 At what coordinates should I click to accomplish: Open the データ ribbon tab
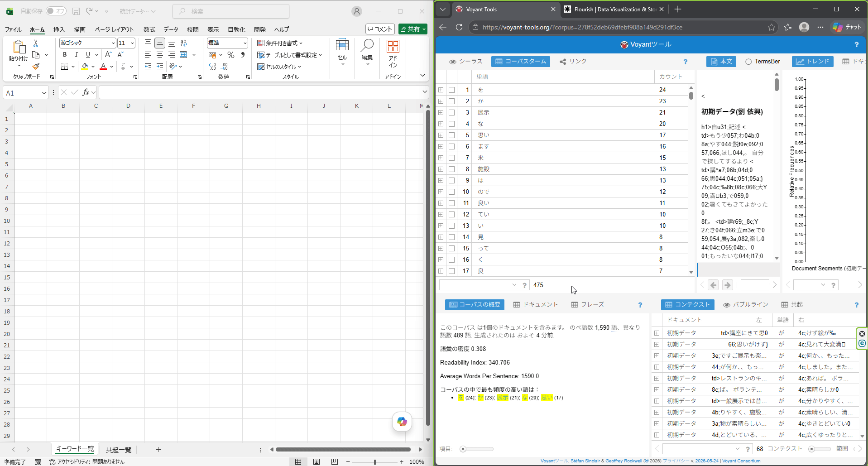click(x=171, y=29)
